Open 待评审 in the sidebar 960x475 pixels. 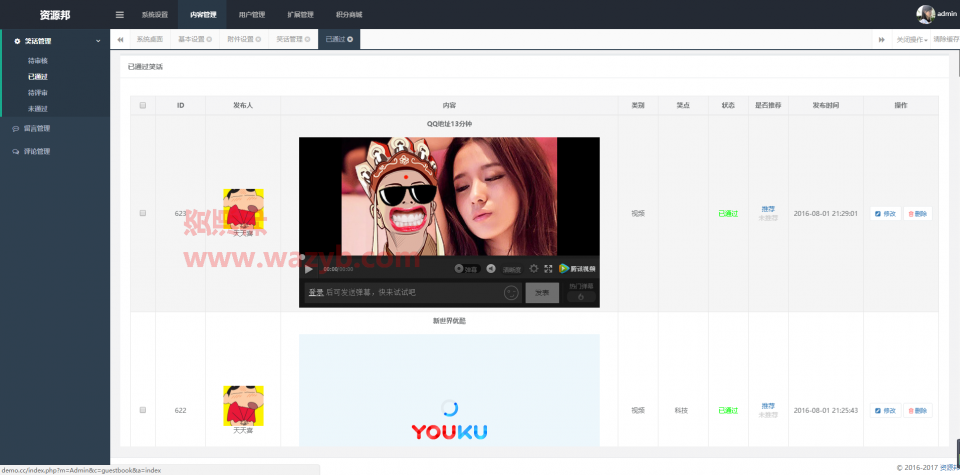tap(38, 92)
